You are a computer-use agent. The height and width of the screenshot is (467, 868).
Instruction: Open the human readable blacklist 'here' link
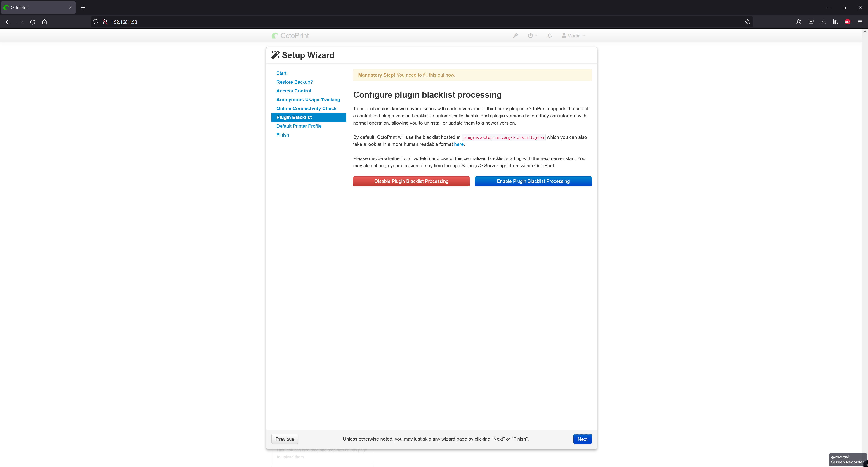point(459,144)
